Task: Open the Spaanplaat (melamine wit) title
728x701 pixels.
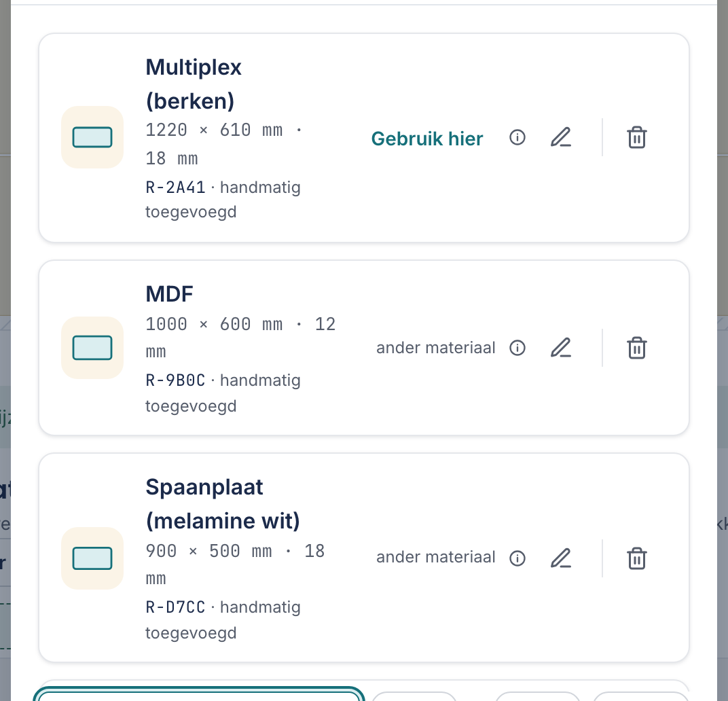Action: click(x=223, y=504)
